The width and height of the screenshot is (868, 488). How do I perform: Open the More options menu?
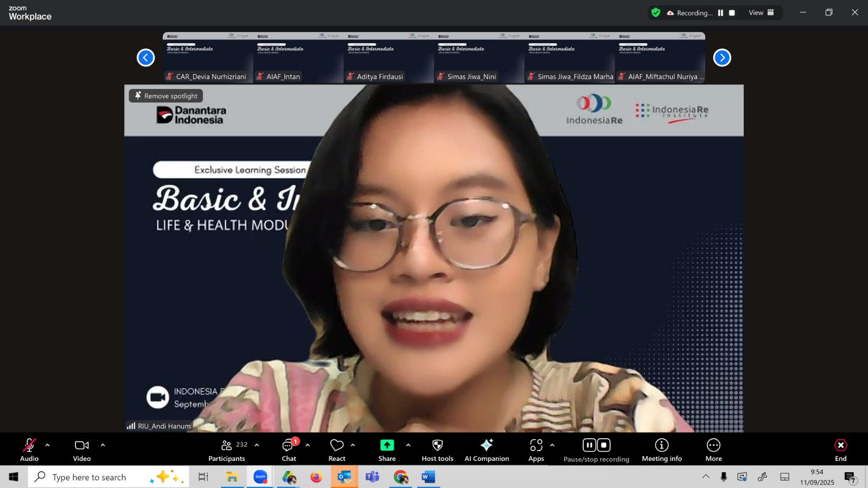click(713, 450)
